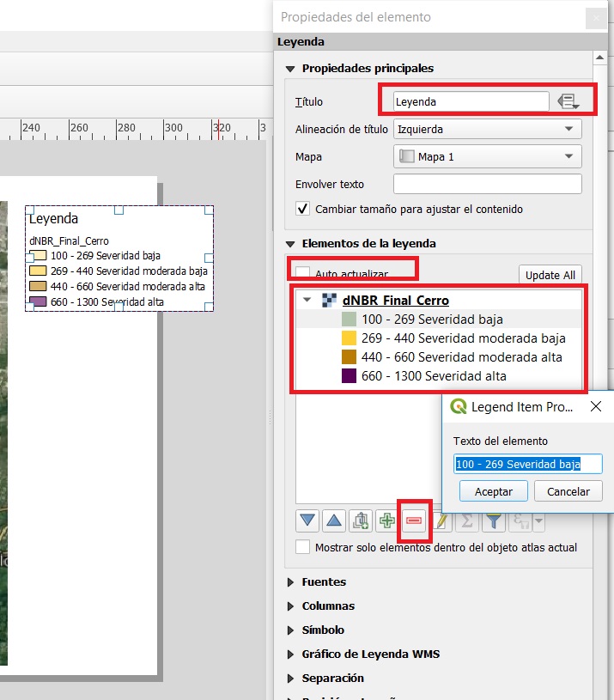
Task: Open the Alineación de título dropdown
Action: (487, 130)
